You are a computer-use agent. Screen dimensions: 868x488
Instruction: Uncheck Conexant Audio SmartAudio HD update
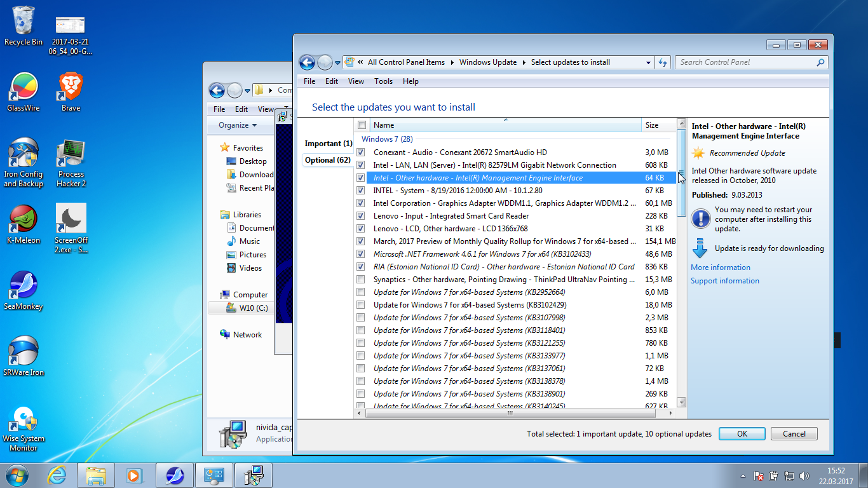[361, 152]
